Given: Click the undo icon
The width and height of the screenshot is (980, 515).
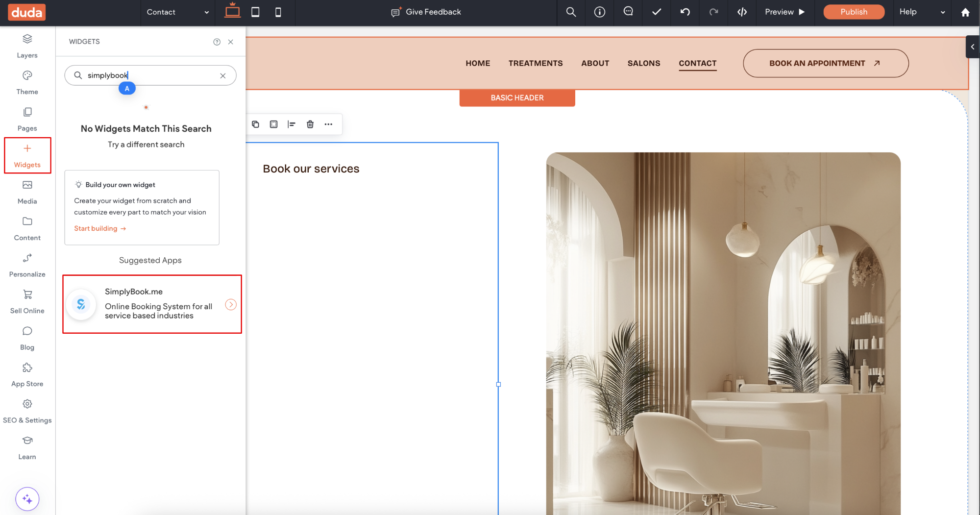Looking at the screenshot, I should point(685,12).
